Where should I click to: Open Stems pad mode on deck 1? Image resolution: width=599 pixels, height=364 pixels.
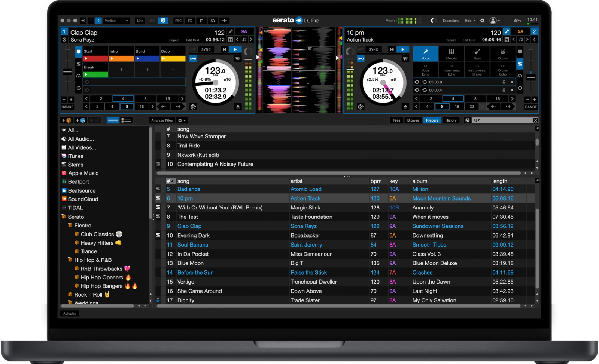[78, 64]
